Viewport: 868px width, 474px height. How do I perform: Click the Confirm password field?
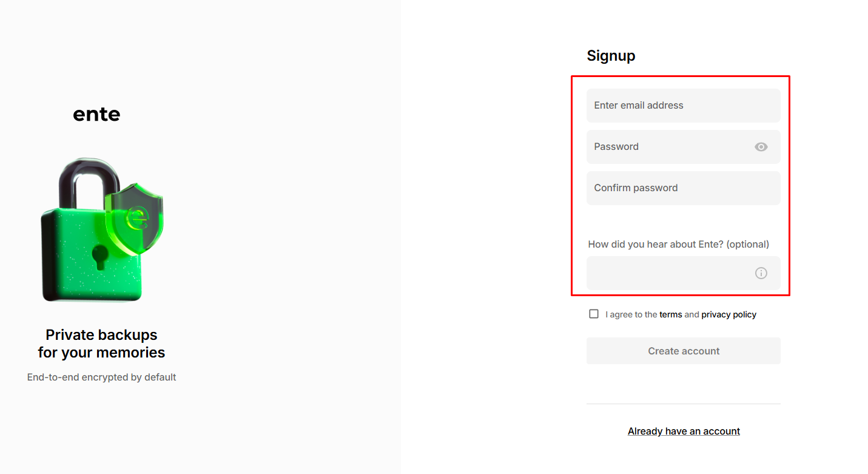(x=683, y=188)
